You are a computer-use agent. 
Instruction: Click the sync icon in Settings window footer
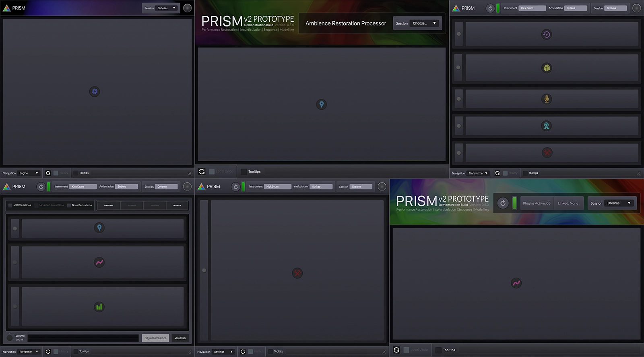coord(242,351)
